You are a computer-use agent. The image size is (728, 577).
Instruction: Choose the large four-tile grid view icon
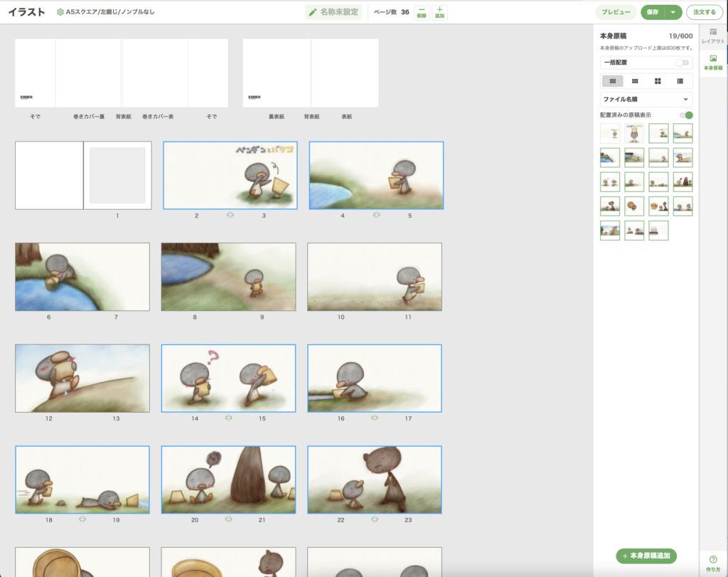[x=658, y=81]
